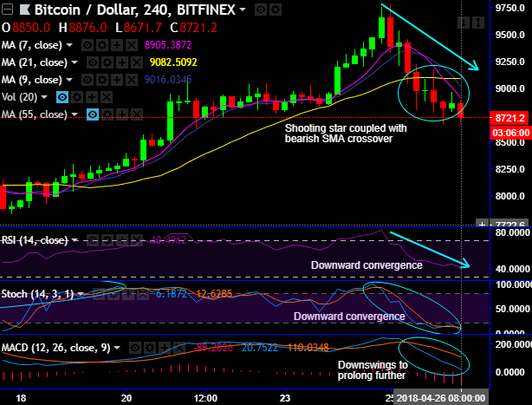532x405 pixels.
Task: Toggle RSI (14, close) visibility eye
Action: click(93, 240)
